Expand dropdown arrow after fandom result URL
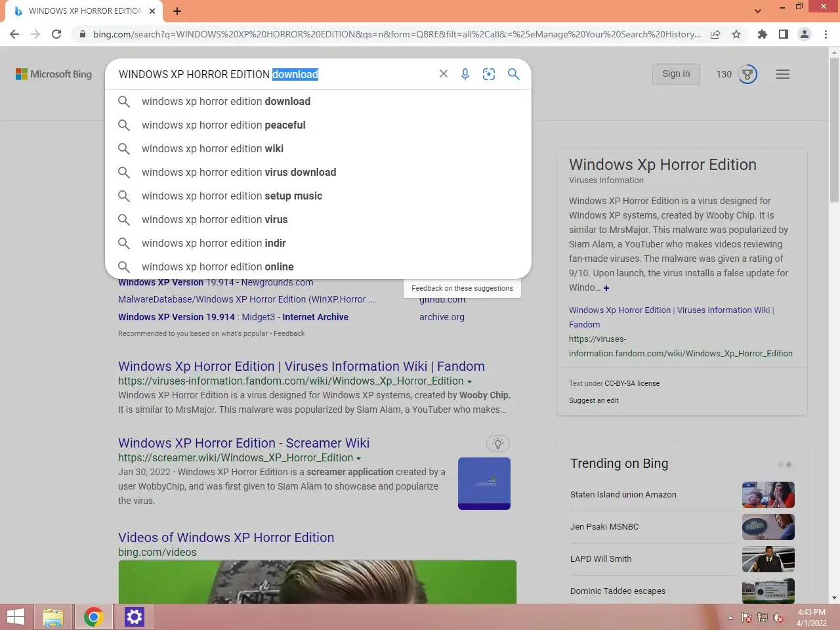 [469, 382]
